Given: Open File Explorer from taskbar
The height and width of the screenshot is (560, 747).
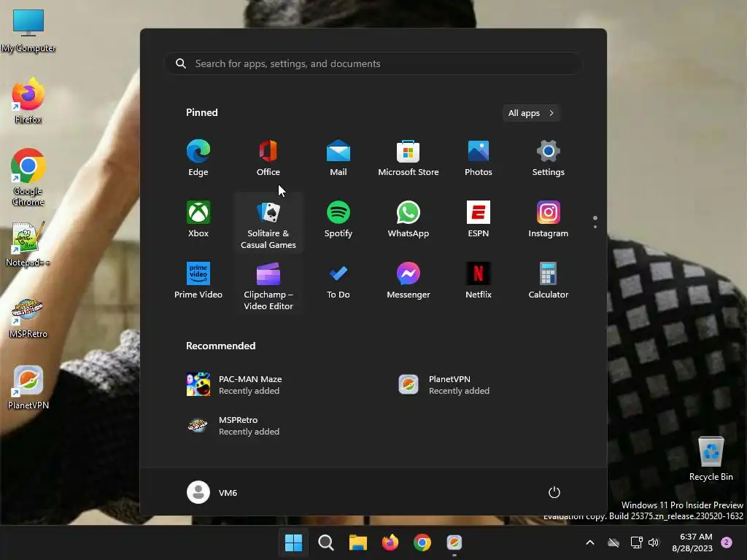Looking at the screenshot, I should (x=357, y=542).
